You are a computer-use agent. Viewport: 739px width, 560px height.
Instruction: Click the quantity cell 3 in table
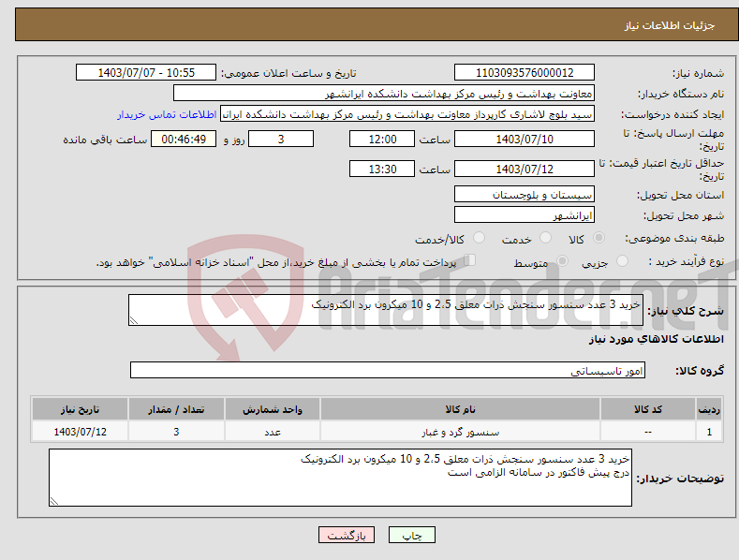pyautogui.click(x=176, y=432)
